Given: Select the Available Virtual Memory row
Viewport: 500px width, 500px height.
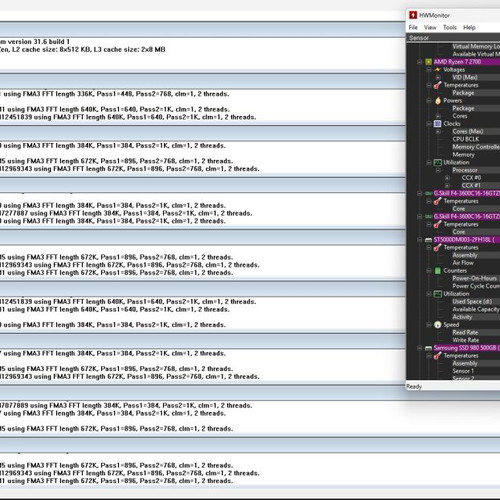Looking at the screenshot, I should point(476,54).
